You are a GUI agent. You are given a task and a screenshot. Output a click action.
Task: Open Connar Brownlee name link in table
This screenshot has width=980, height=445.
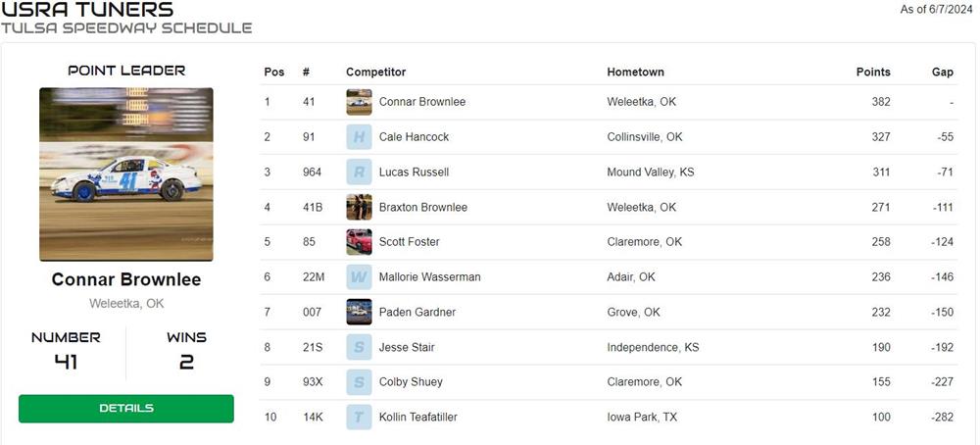coord(421,102)
